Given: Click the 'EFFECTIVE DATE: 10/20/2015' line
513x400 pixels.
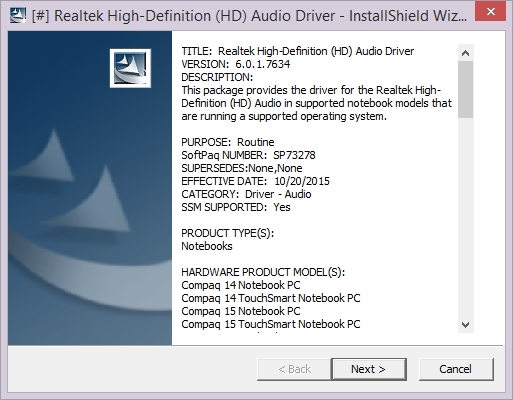Looking at the screenshot, I should point(255,181).
